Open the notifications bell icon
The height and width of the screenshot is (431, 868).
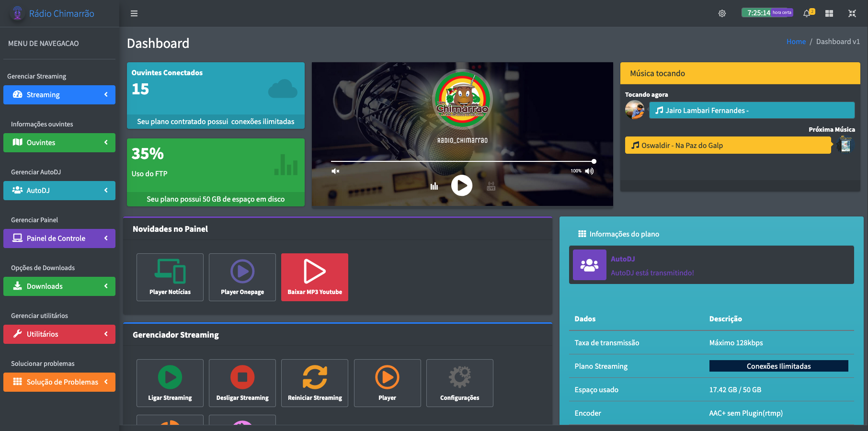tap(807, 13)
